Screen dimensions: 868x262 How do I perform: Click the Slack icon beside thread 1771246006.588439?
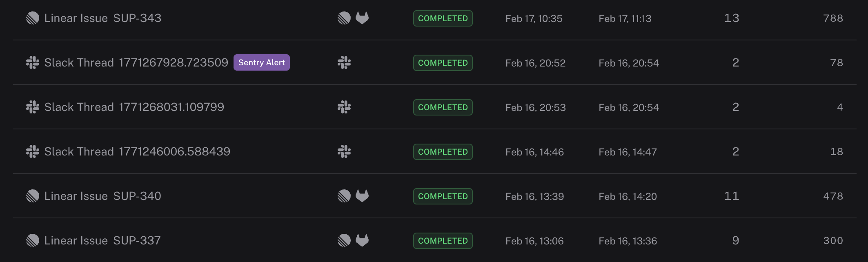344,151
